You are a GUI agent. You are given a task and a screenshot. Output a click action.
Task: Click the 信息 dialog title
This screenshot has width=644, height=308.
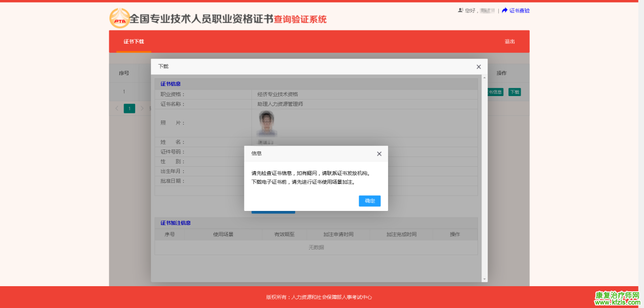[x=256, y=153]
